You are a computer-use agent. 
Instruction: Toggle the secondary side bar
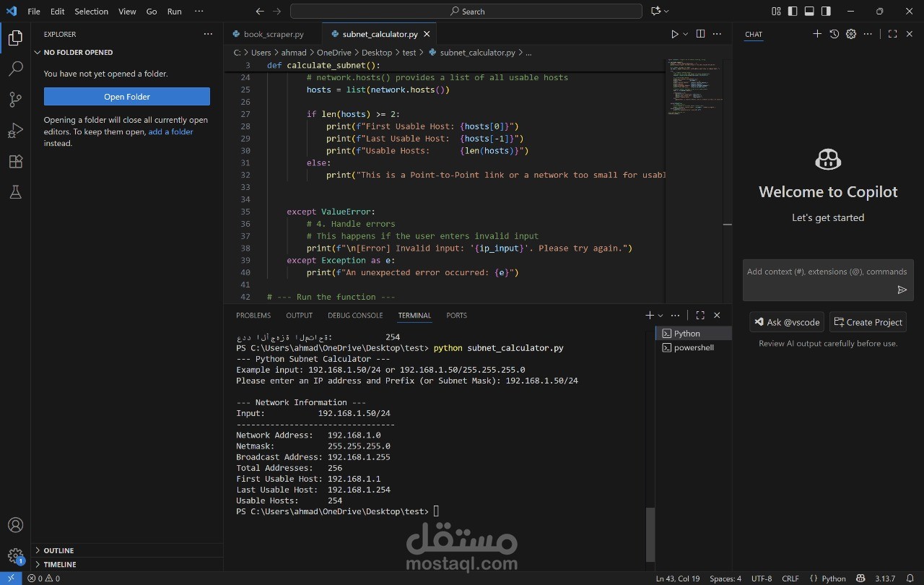[826, 11]
